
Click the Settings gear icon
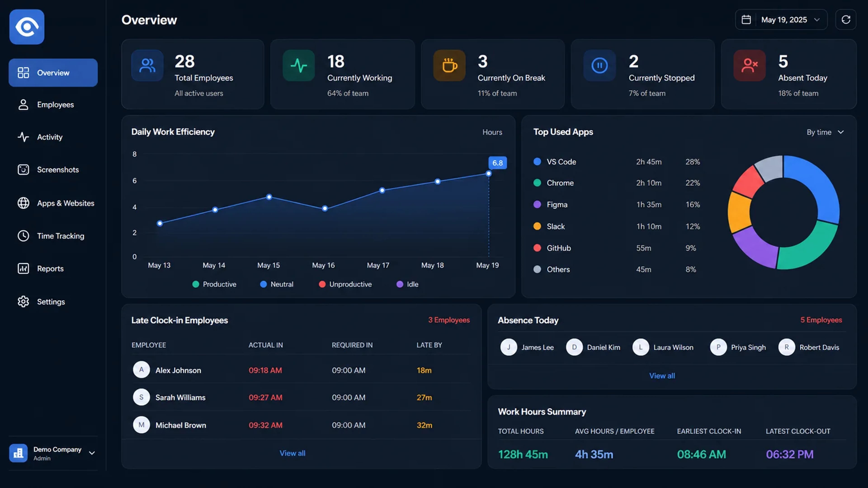(23, 301)
